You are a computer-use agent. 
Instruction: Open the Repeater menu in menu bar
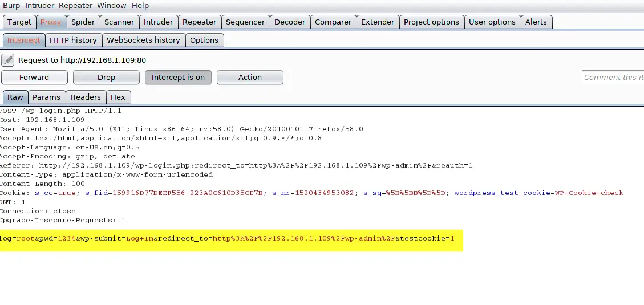coord(75,5)
